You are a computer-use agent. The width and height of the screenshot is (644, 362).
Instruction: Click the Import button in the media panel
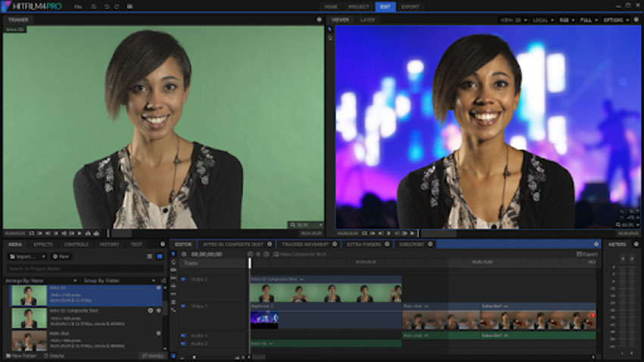click(x=26, y=257)
